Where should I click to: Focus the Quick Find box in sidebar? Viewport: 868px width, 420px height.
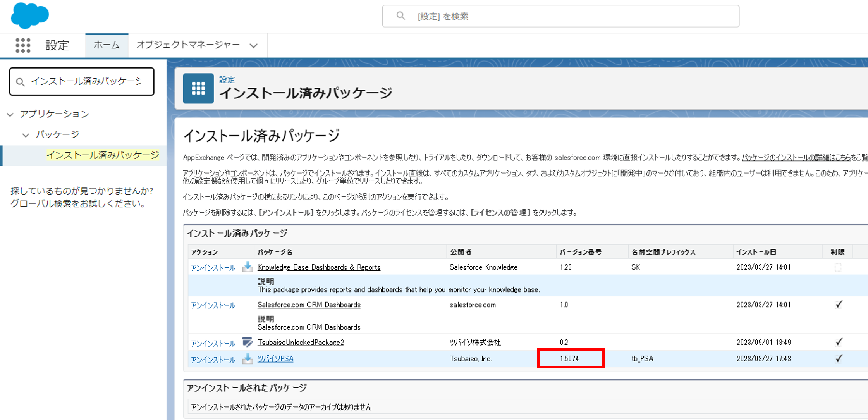82,82
